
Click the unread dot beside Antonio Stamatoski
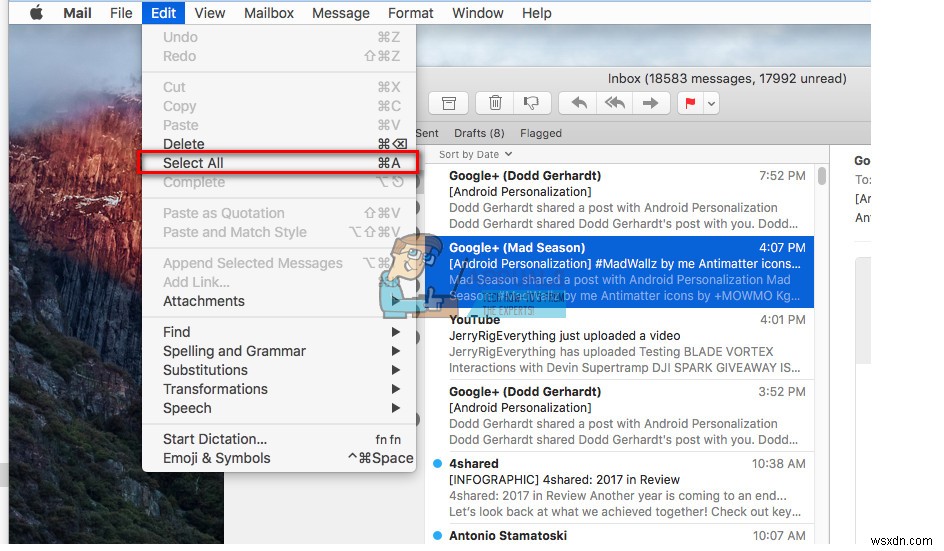(438, 535)
